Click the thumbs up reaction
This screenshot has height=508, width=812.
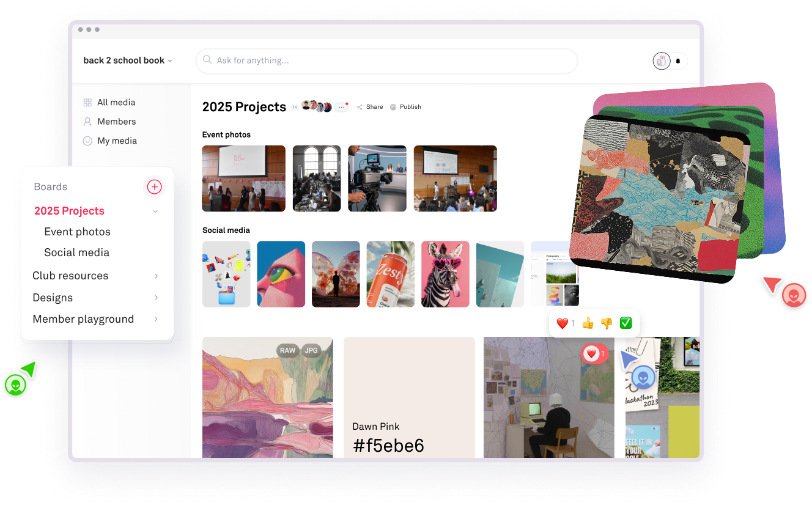click(588, 323)
